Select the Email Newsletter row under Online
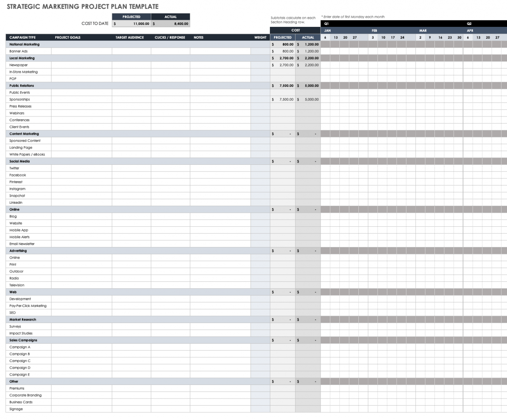The image size is (507, 420). [22, 244]
